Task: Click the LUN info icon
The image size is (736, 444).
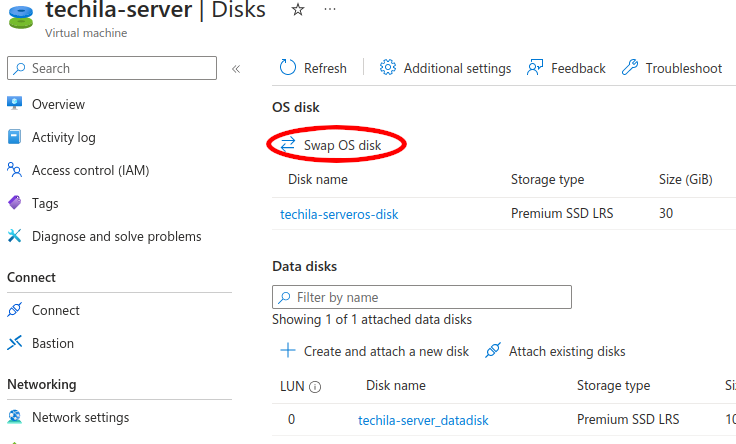Action: click(315, 387)
